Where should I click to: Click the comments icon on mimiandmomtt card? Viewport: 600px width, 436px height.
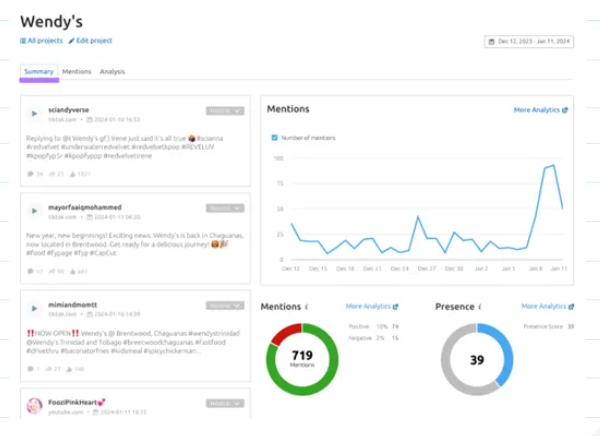30,369
